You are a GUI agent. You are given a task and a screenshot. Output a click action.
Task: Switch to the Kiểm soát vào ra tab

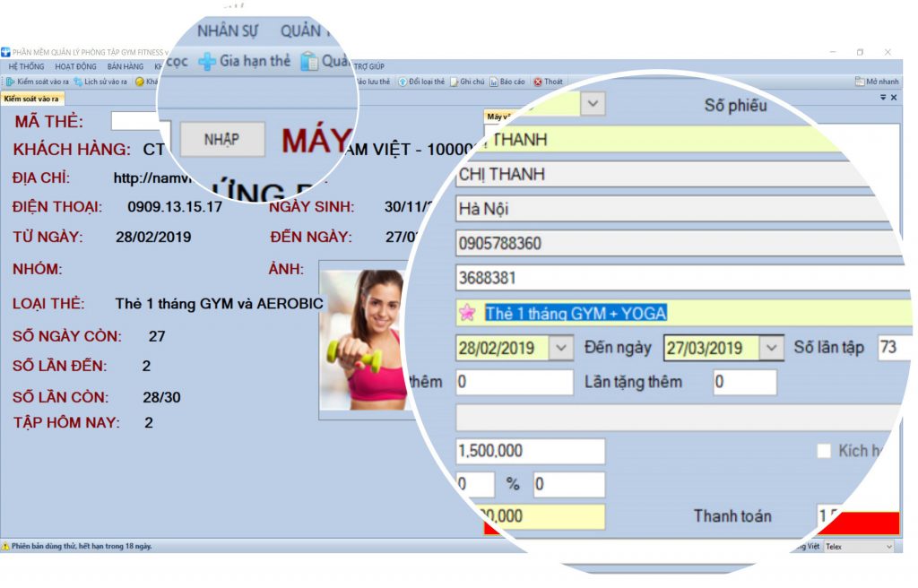click(30, 99)
